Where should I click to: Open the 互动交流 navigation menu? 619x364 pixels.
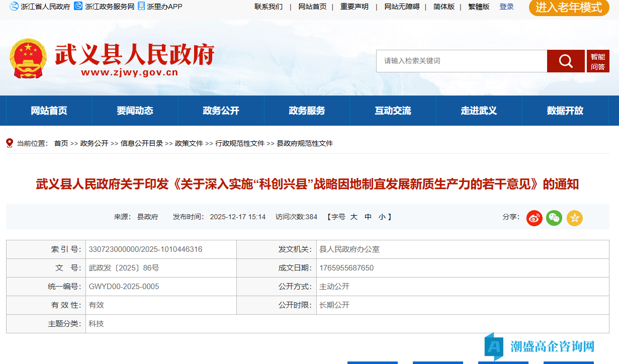393,111
